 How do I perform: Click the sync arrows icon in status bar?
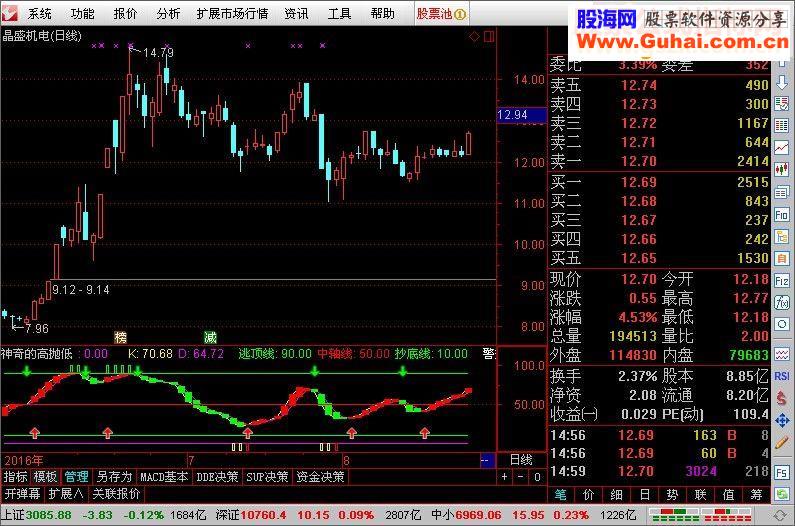point(780,515)
